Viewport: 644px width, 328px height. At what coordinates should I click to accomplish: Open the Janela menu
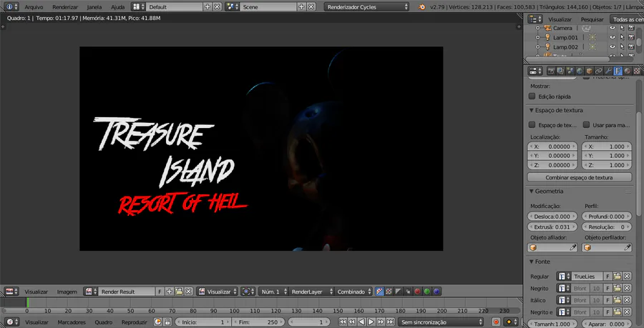(x=94, y=7)
